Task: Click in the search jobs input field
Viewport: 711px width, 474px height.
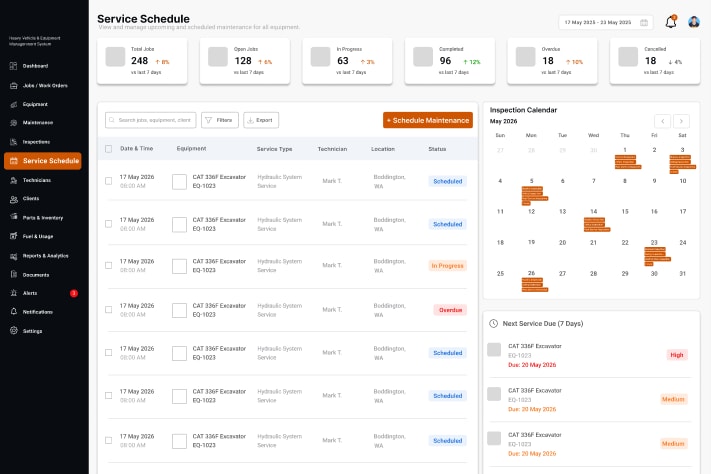Action: click(151, 120)
